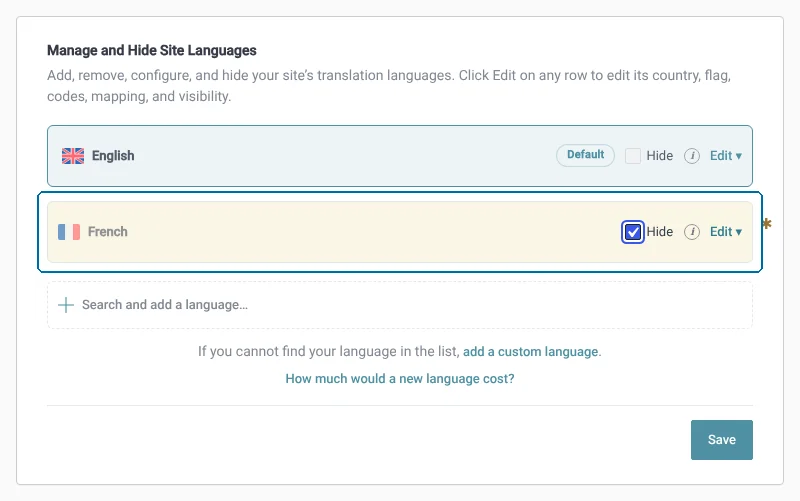Select the English language name
This screenshot has height=501, width=800.
(x=113, y=156)
